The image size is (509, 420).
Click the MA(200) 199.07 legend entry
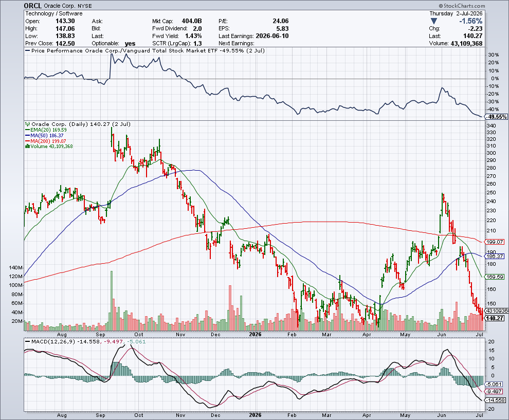tap(46, 141)
